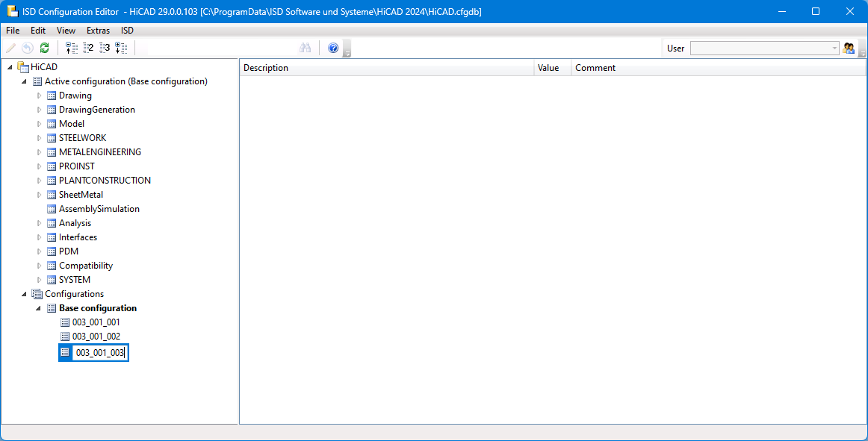The image size is (868, 441).
Task: Click the application icon in title bar
Action: pyautogui.click(x=12, y=11)
